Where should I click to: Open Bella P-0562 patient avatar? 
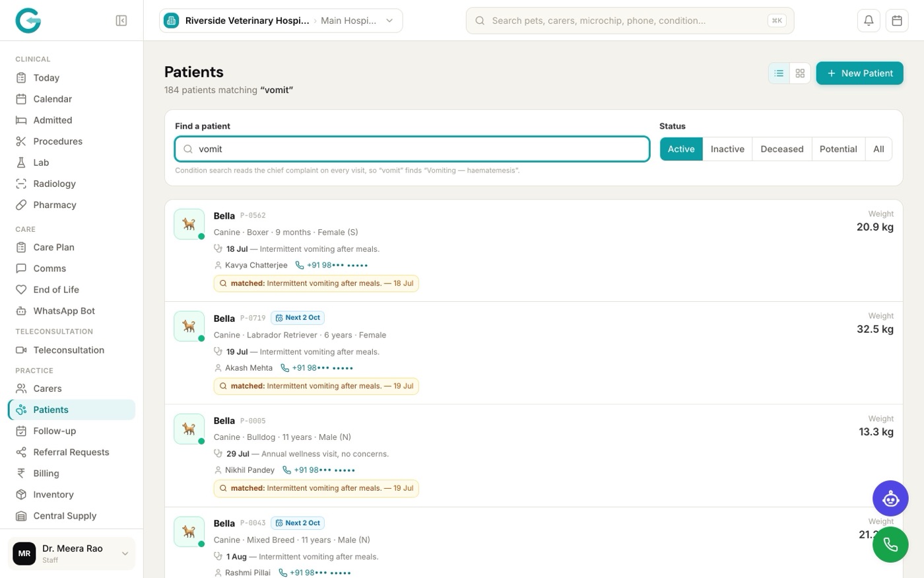[189, 224]
